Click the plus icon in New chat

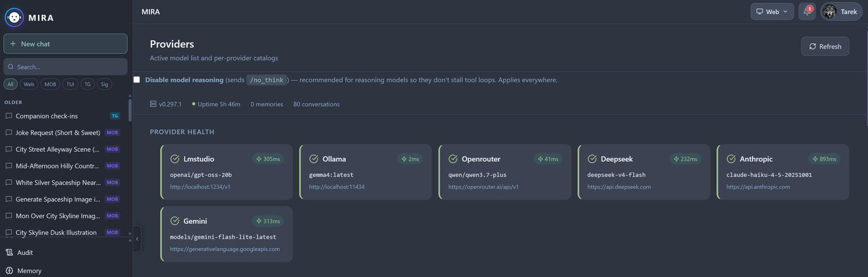tap(13, 44)
